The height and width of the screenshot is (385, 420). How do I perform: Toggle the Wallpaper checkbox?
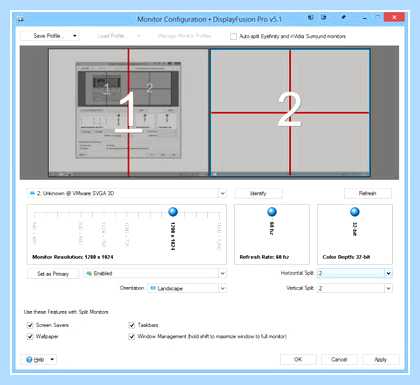point(30,336)
